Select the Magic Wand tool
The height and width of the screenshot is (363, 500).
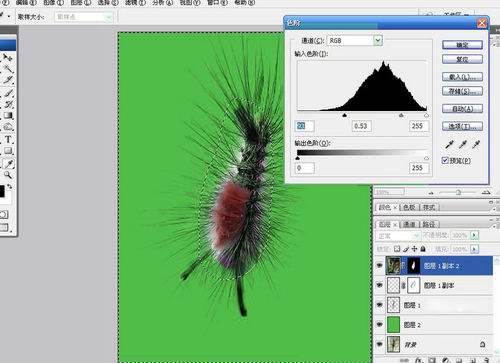(8, 69)
